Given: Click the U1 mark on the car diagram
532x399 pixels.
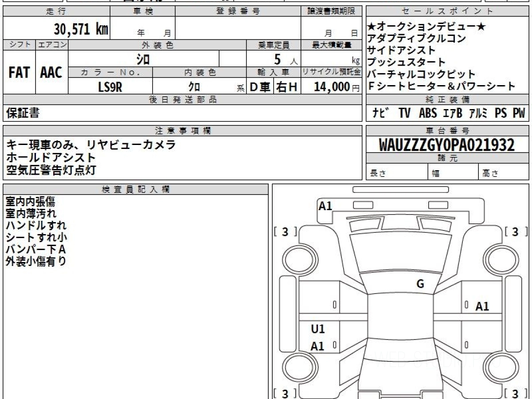Looking at the screenshot, I should pyautogui.click(x=318, y=329).
